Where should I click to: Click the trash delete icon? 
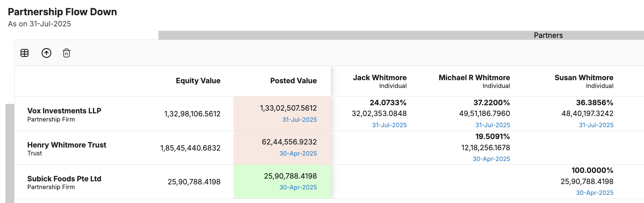tap(67, 53)
